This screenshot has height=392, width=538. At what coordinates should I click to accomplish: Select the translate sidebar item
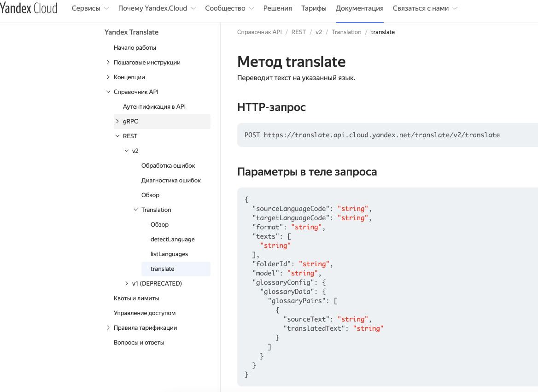[175, 269]
